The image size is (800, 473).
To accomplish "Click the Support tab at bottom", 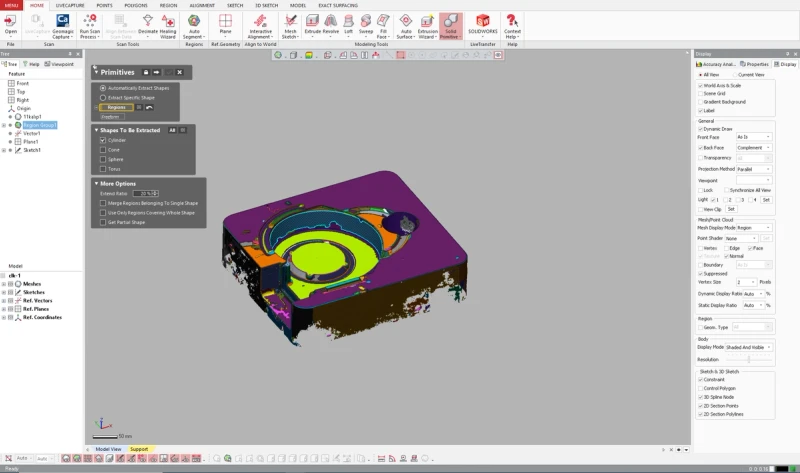I will [139, 450].
